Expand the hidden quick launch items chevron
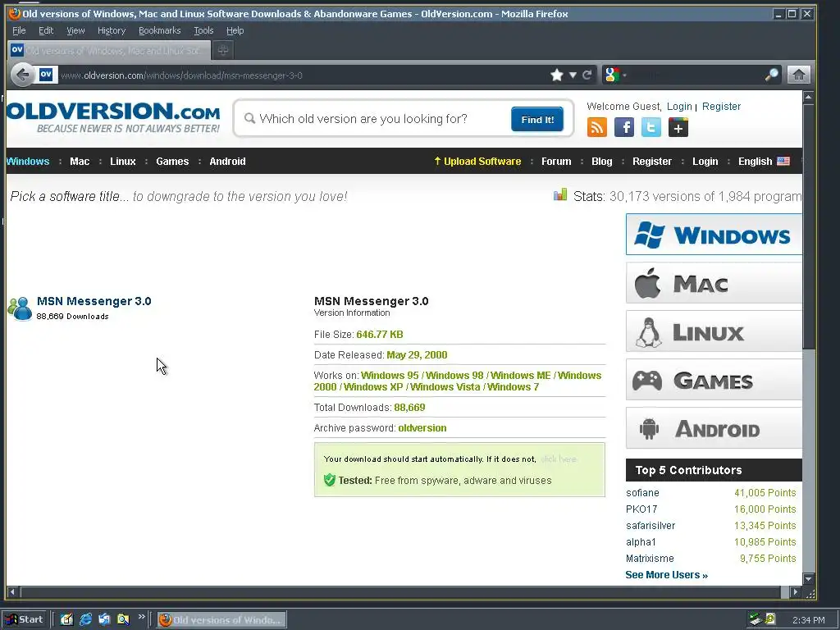Screen dimensions: 840x630 click(141, 617)
